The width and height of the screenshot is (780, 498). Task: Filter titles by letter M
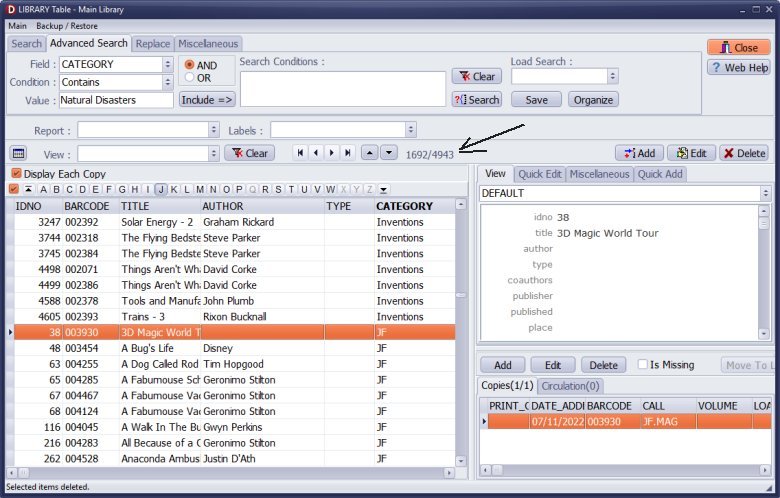pyautogui.click(x=200, y=189)
